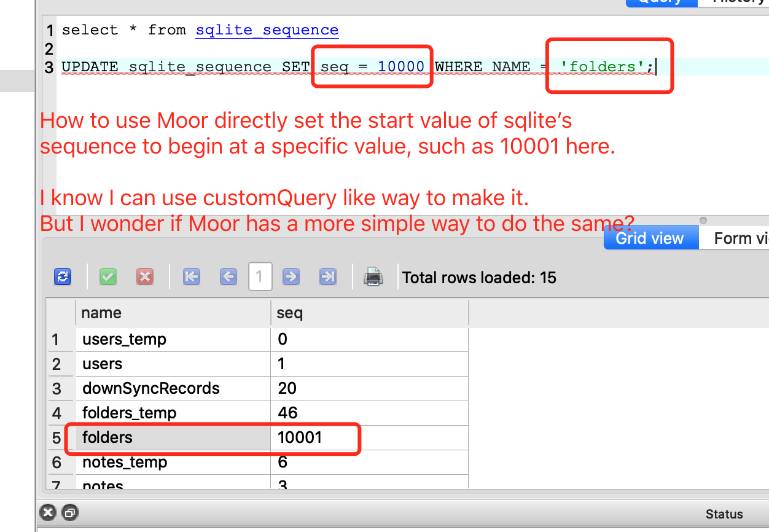The width and height of the screenshot is (769, 532).
Task: Refresh the result grid
Action: 62,276
